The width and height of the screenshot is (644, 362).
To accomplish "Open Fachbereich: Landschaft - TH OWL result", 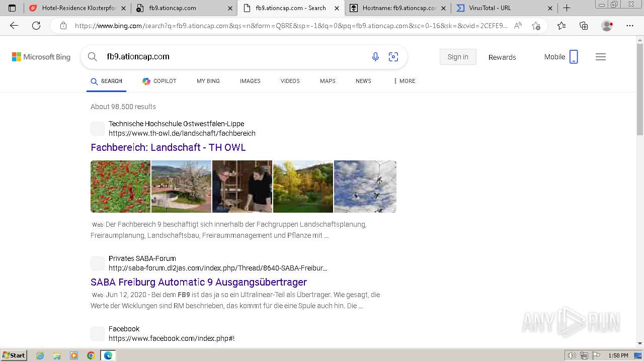I will pyautogui.click(x=168, y=147).
